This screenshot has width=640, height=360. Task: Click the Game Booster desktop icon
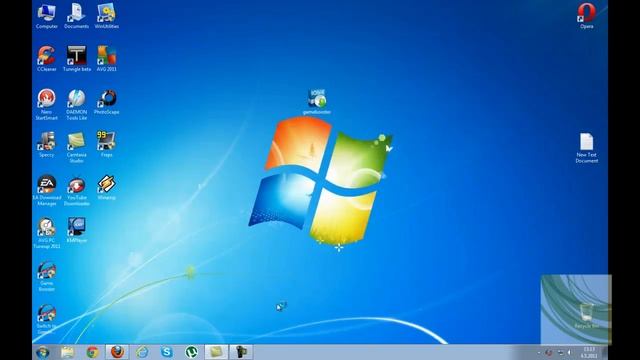pyautogui.click(x=47, y=277)
